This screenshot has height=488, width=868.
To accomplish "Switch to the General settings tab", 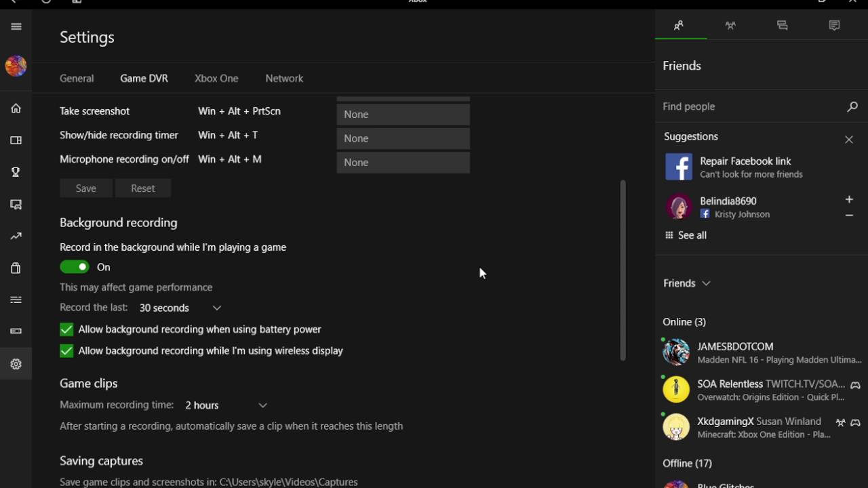I will [77, 79].
